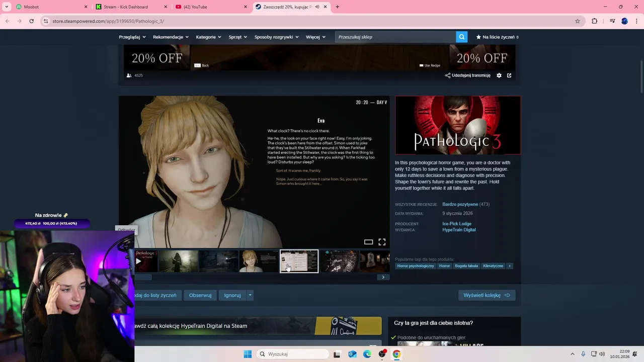The height and width of the screenshot is (362, 644).
Task: Expand the Sposoby rozgrywki menu
Action: coord(277,37)
